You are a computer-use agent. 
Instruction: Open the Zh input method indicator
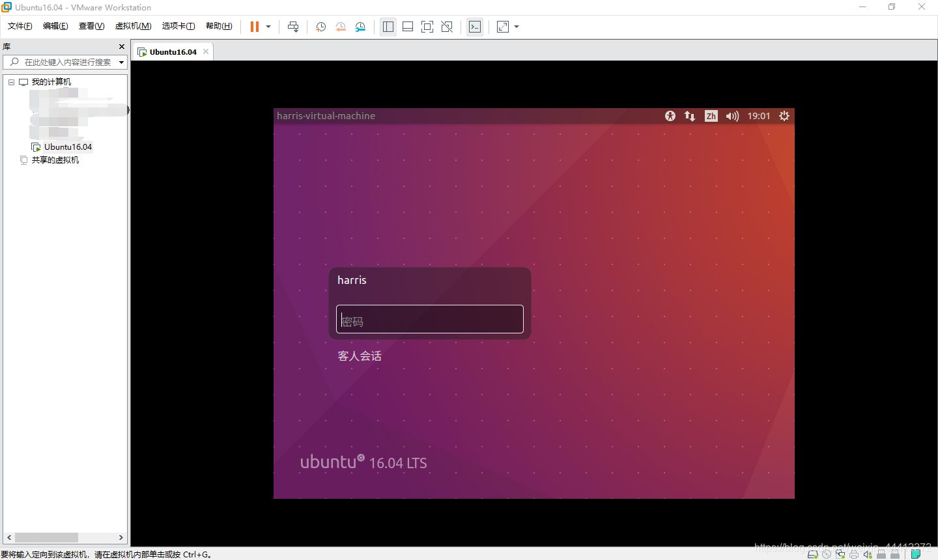pyautogui.click(x=711, y=116)
